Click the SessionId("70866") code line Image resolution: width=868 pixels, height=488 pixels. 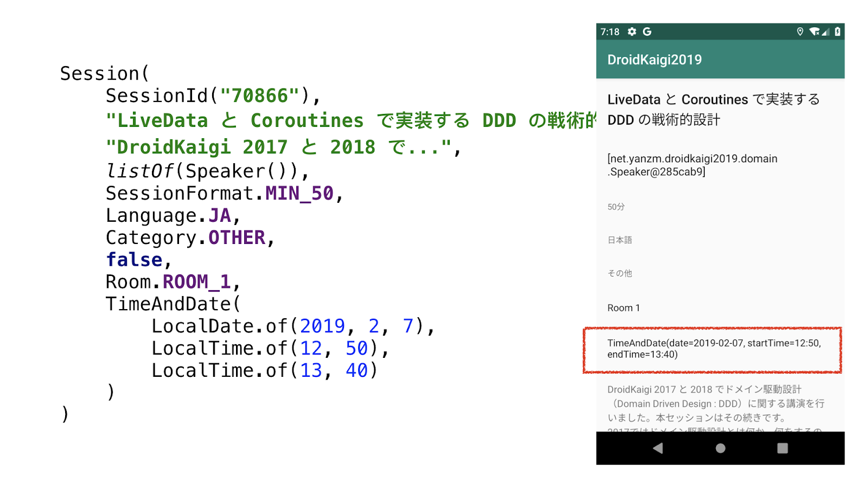[213, 96]
